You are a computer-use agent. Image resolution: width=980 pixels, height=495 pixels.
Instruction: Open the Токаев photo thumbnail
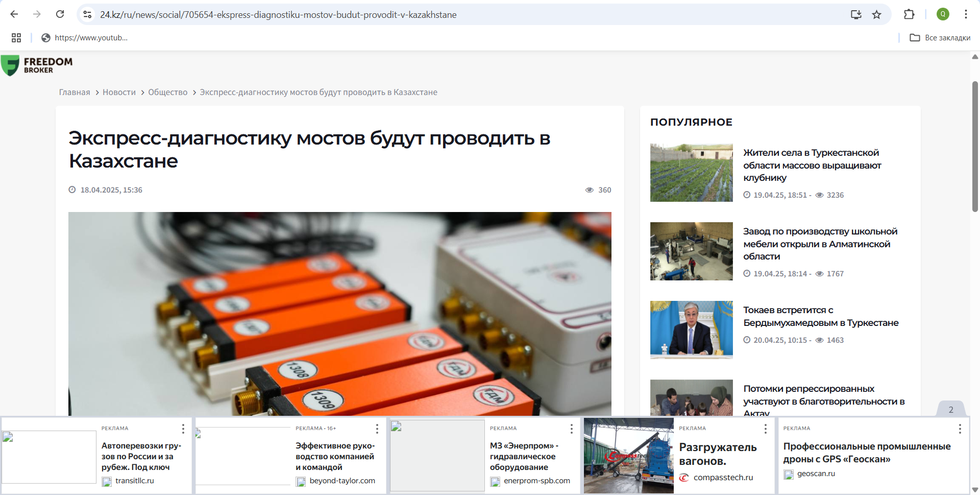click(x=692, y=330)
